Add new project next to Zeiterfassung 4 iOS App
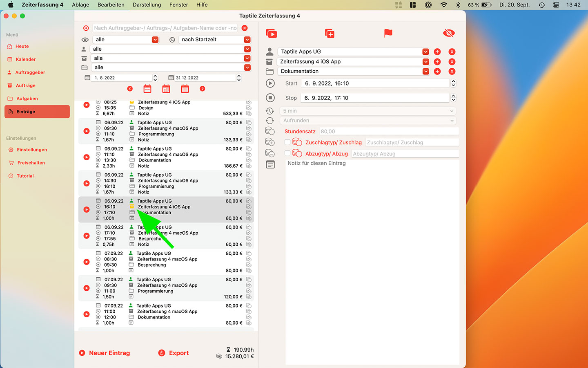The width and height of the screenshot is (588, 368). coord(437,62)
